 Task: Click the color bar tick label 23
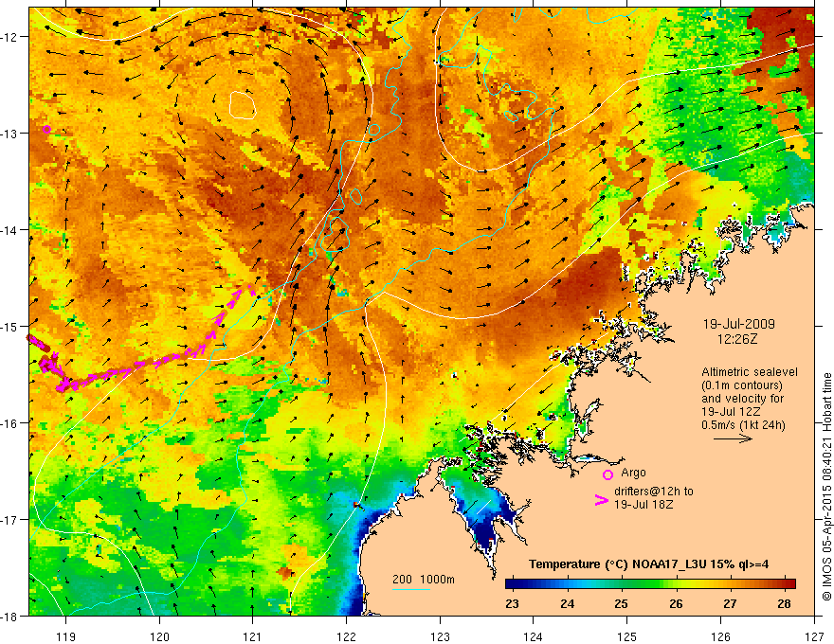[512, 604]
